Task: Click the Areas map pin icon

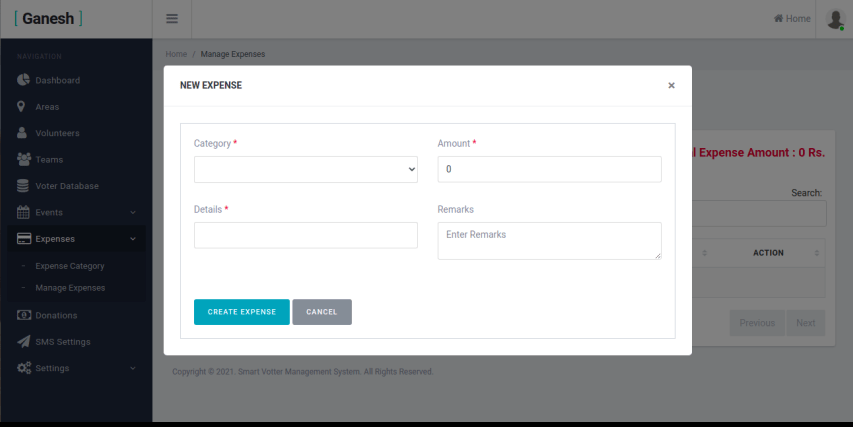Action: point(22,106)
